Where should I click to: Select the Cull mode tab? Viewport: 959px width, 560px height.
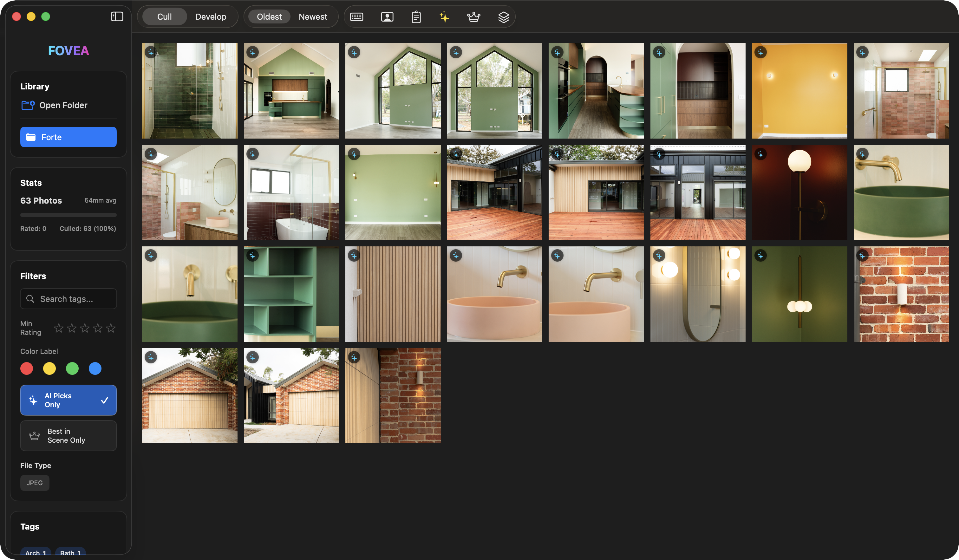pyautogui.click(x=164, y=17)
